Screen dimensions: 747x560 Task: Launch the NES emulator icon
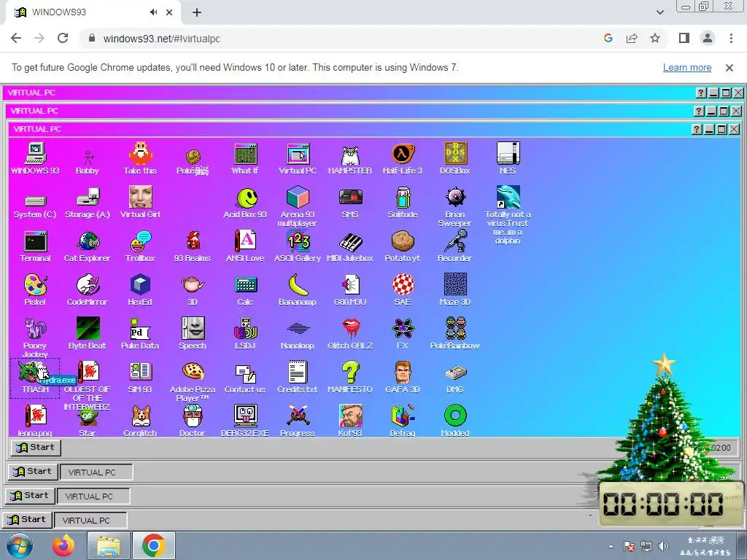click(508, 158)
